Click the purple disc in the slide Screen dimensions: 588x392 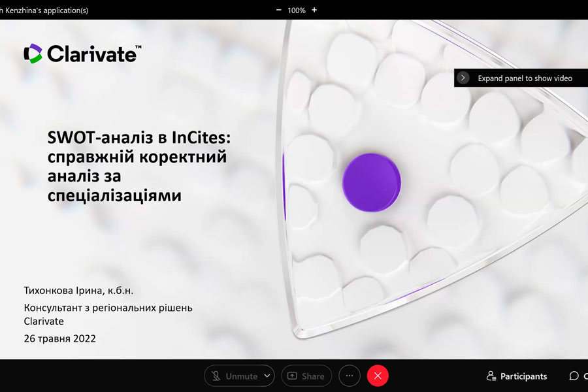tap(372, 182)
